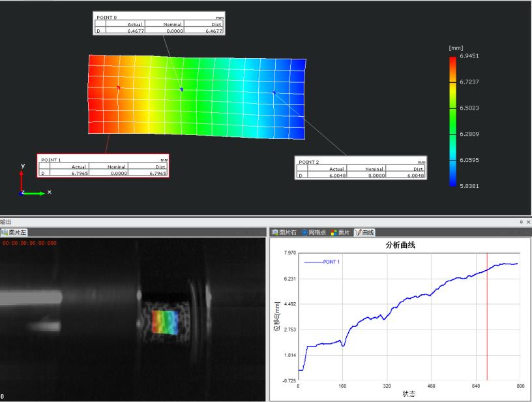Click the color scale legend bar
The height and width of the screenshot is (402, 532).
(x=452, y=121)
